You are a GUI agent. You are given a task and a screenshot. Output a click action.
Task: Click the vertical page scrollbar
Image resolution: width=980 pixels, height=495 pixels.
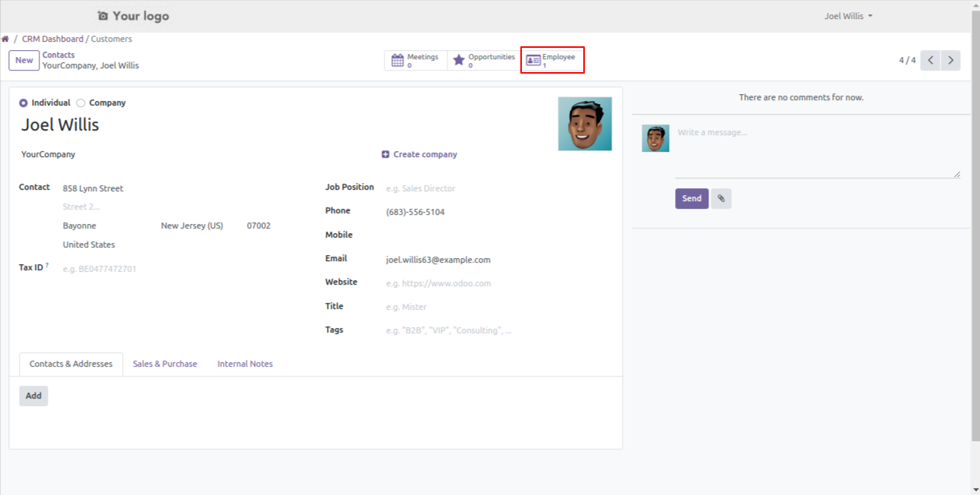[x=975, y=228]
